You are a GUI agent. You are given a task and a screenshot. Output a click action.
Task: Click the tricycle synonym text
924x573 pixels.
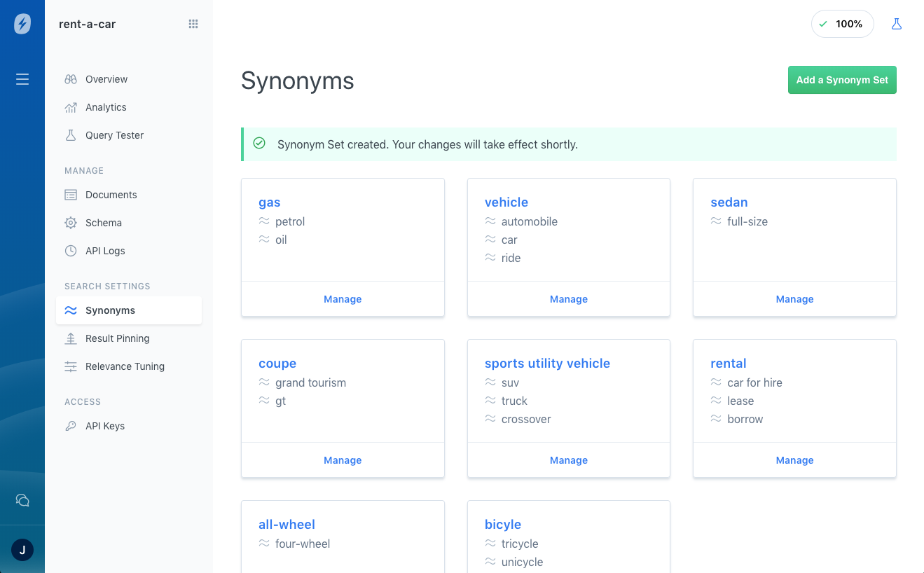pyautogui.click(x=520, y=544)
